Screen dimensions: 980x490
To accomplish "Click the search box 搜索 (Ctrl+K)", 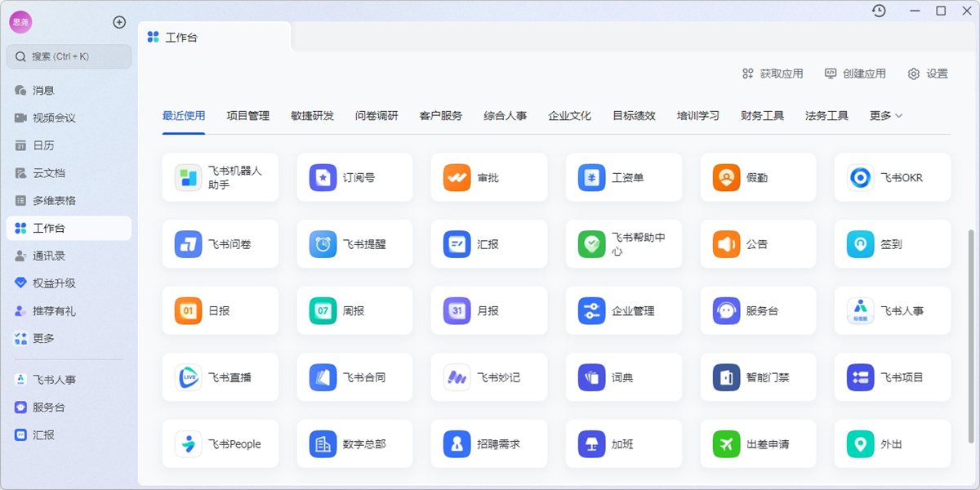I will 69,56.
